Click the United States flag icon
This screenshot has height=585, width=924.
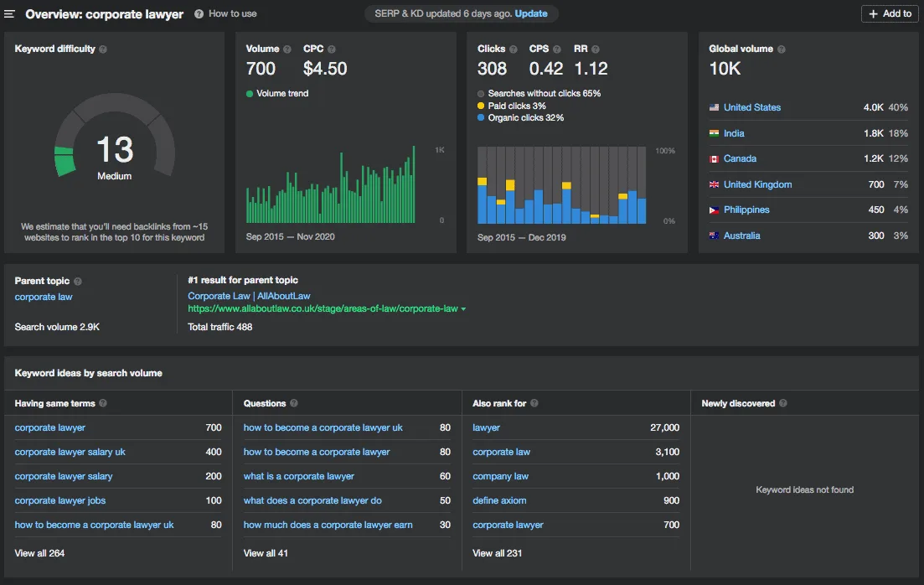pyautogui.click(x=715, y=107)
